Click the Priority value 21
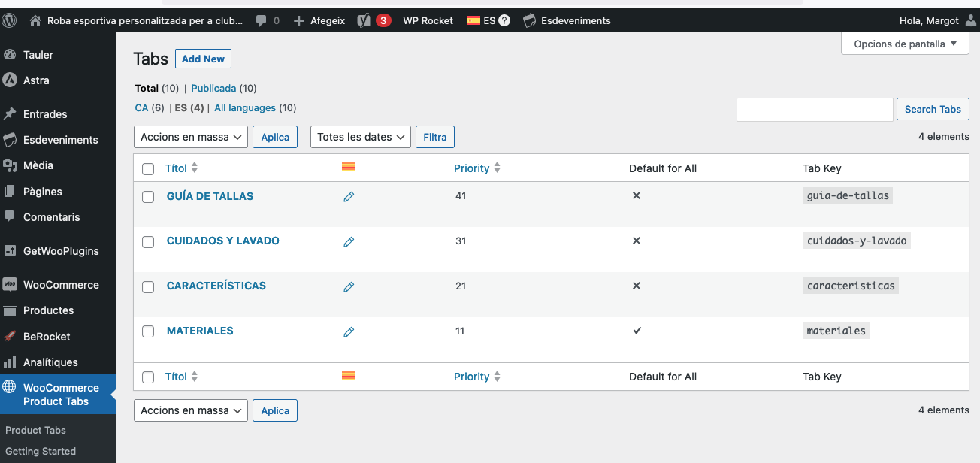 (461, 286)
